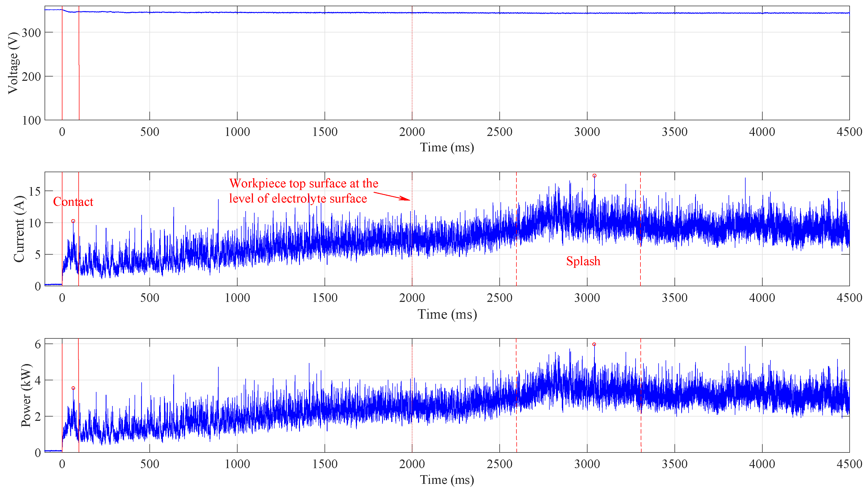This screenshot has height=493, width=868.
Task: Click the red "Splash" annotation
Action: [583, 261]
